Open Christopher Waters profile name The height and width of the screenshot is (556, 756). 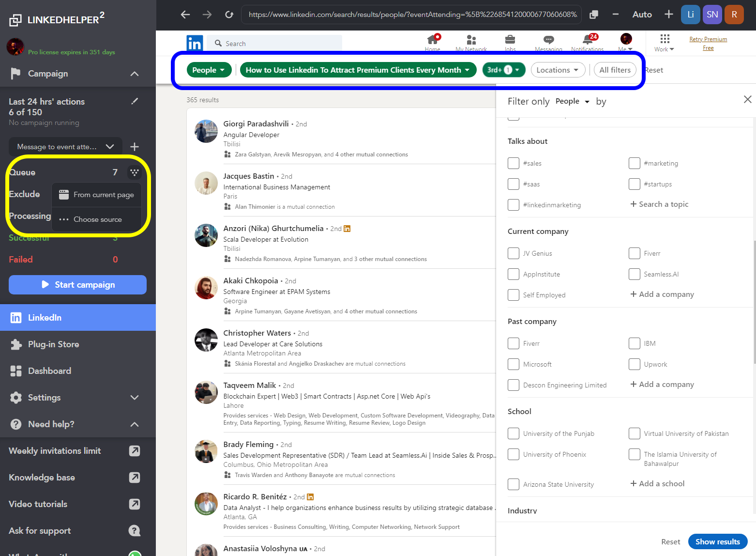click(257, 333)
